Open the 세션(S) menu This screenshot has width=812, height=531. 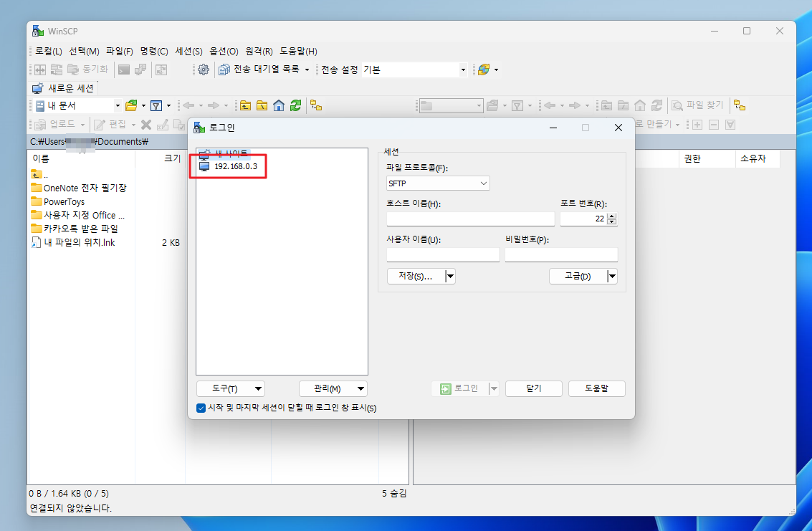point(188,51)
